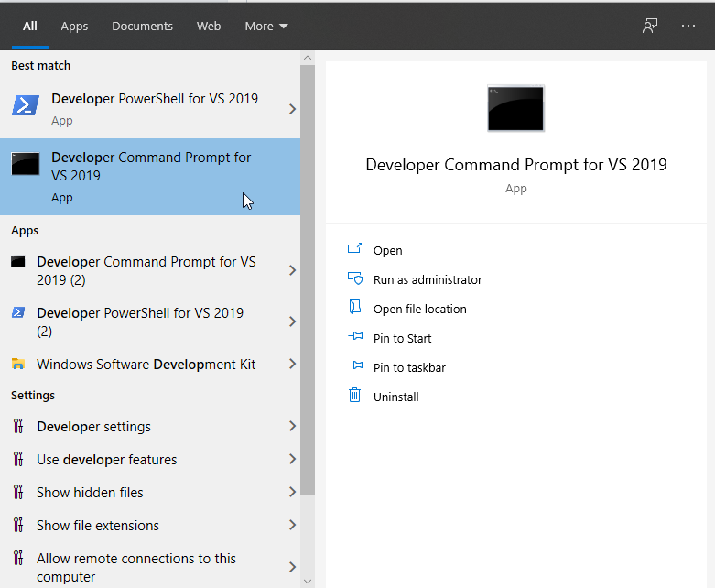715x588 pixels.
Task: Expand Developer settings arrow
Action: click(292, 426)
